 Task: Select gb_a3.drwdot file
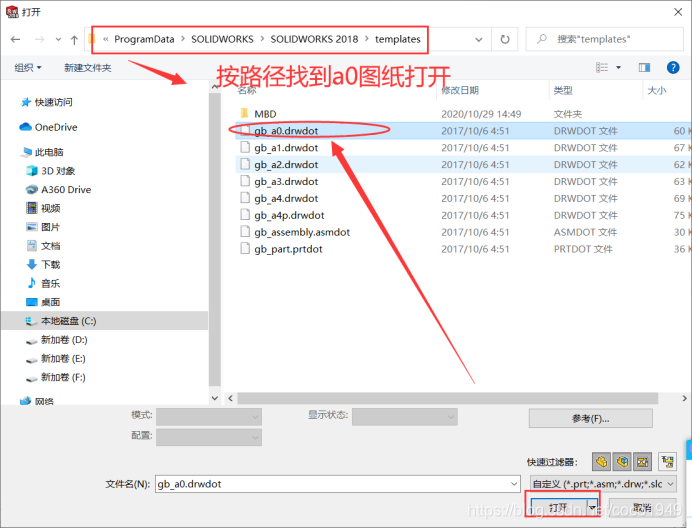point(286,181)
